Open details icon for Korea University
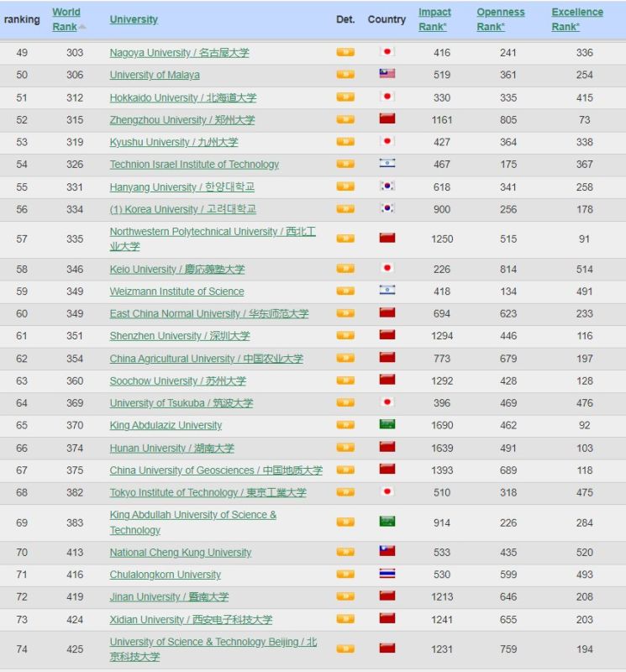The height and width of the screenshot is (672, 626). (345, 208)
